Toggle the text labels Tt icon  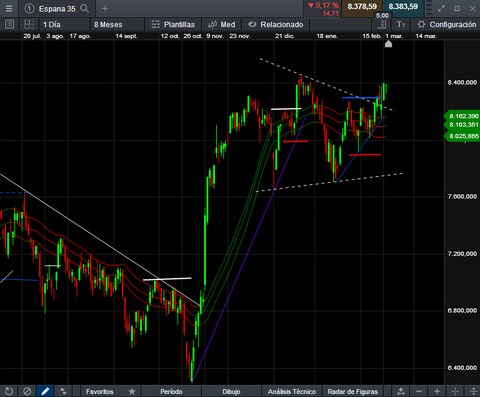pos(401,24)
